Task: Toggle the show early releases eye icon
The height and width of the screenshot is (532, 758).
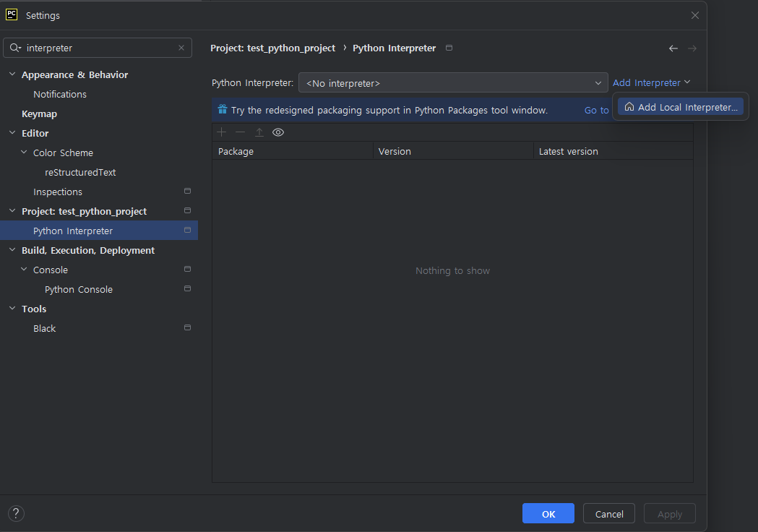Action: tap(278, 132)
